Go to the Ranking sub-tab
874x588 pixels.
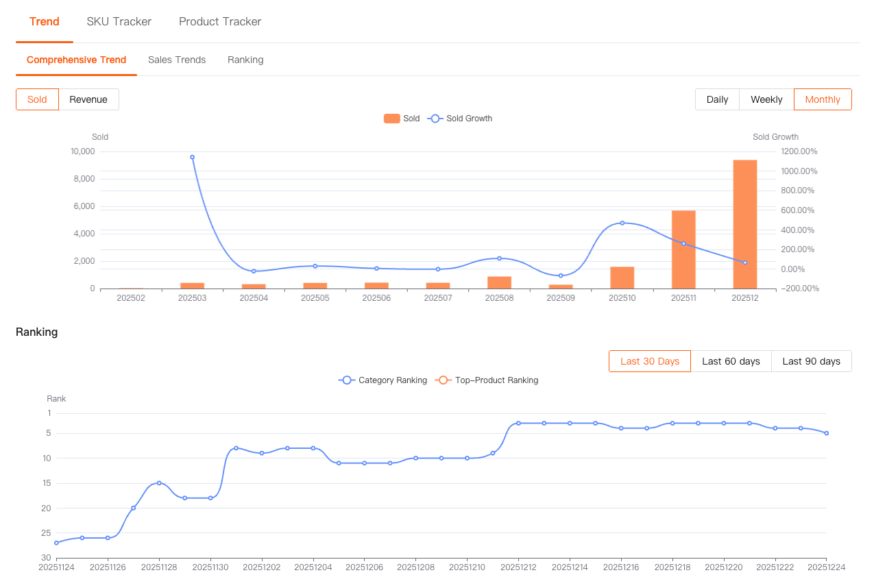245,60
